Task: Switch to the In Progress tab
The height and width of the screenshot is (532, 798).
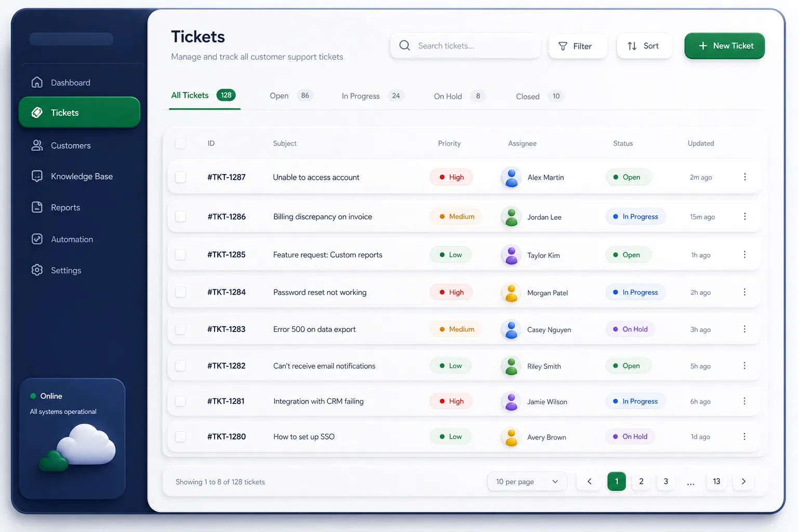Action: point(372,96)
